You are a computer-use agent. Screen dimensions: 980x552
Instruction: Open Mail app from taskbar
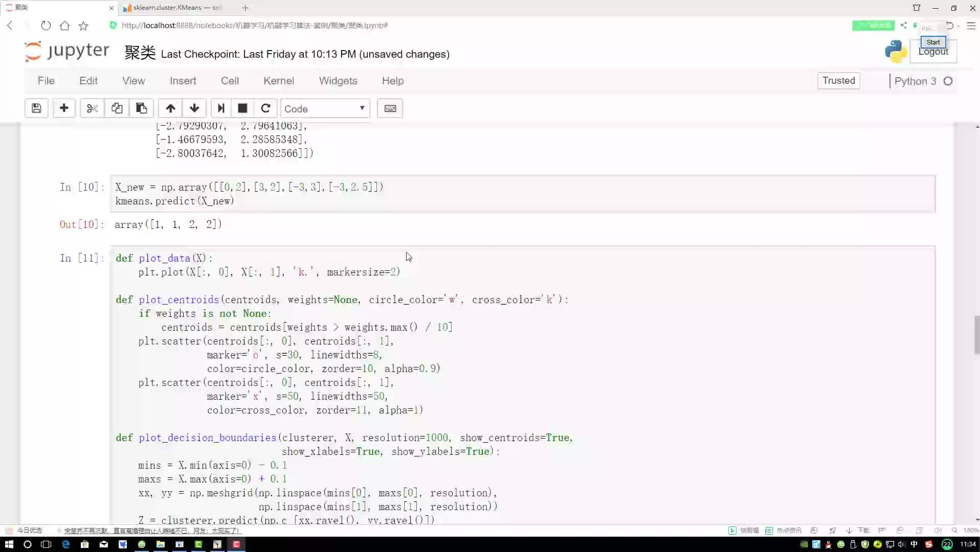click(104, 544)
